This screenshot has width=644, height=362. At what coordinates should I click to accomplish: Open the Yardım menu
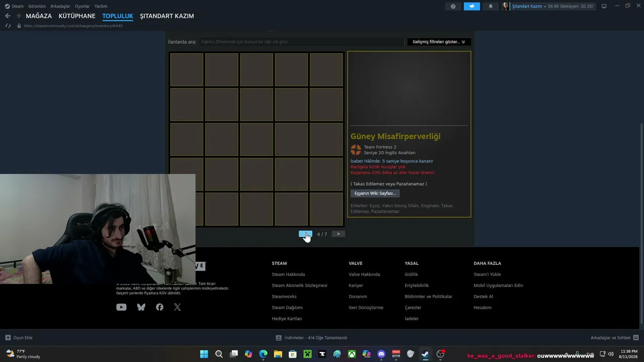101,7
